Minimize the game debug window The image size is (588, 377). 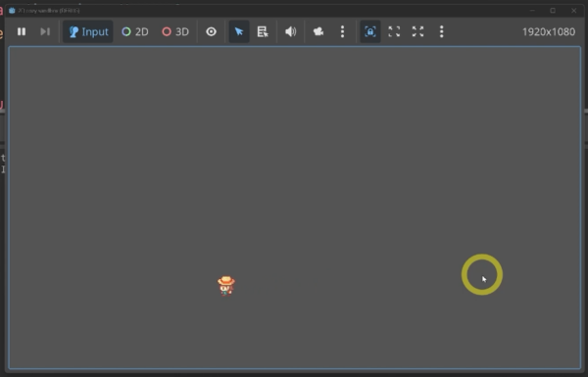pyautogui.click(x=532, y=11)
